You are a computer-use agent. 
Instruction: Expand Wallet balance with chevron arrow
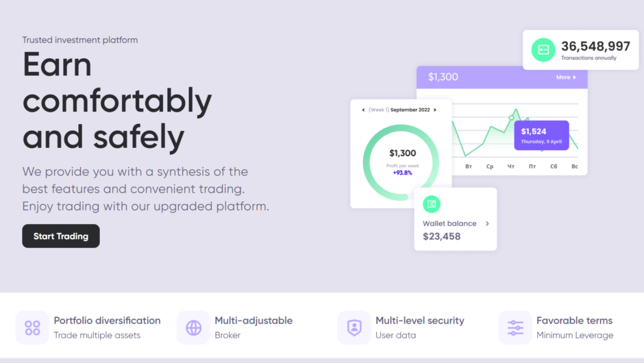click(x=487, y=223)
